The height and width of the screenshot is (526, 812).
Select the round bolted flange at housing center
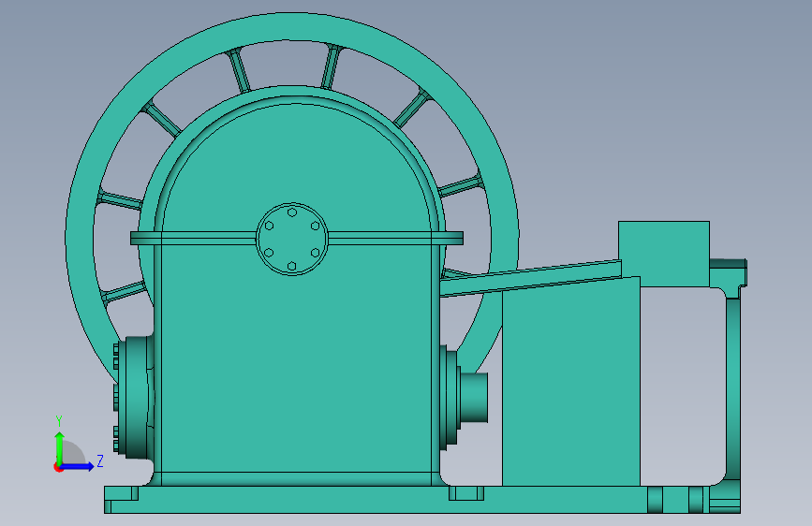[x=292, y=240]
